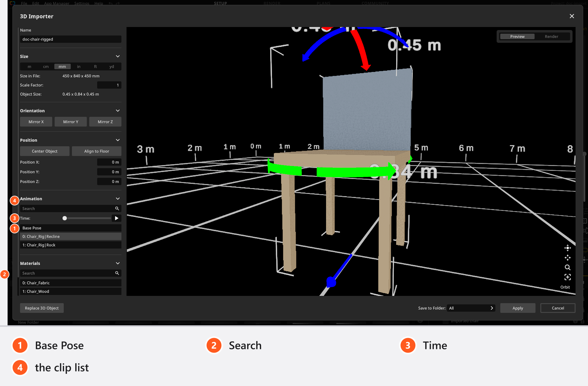Click the play animation button

117,218
